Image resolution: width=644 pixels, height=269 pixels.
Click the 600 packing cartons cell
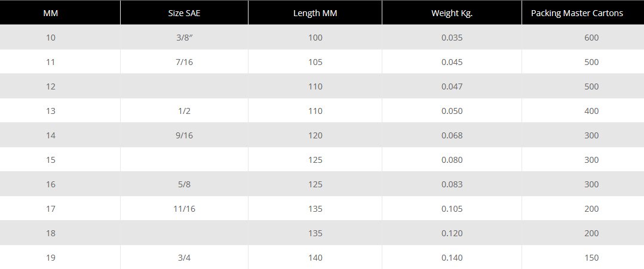pos(591,38)
